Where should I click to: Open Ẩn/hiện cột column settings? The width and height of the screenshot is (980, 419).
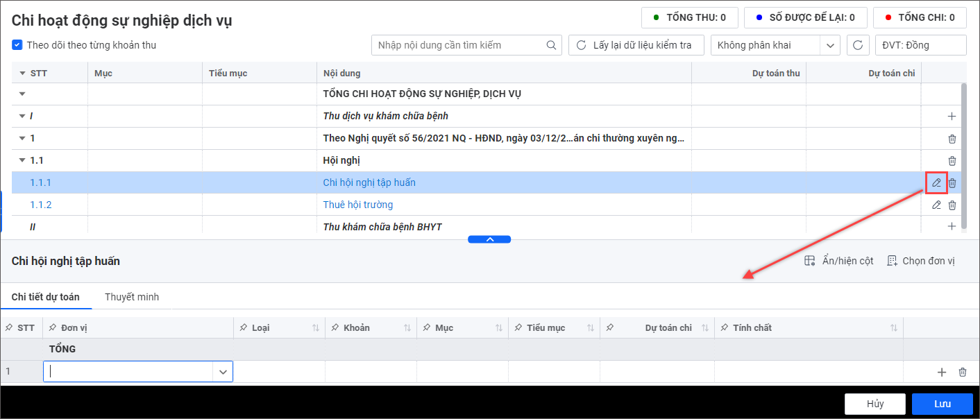tap(839, 261)
